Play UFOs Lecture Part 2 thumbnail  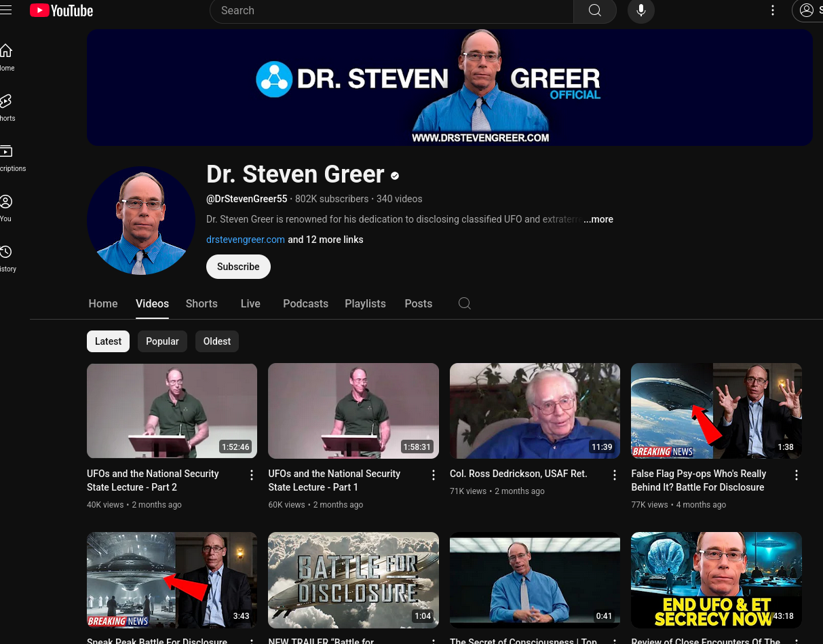click(x=172, y=411)
